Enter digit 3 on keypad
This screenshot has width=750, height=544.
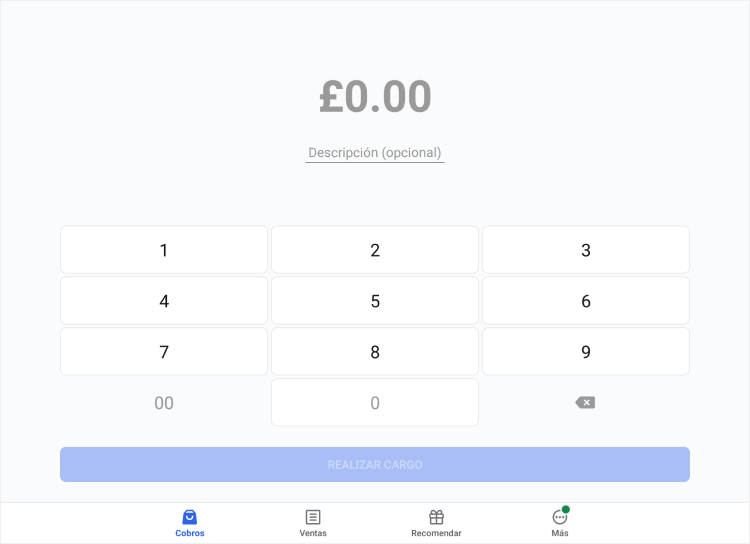coord(586,250)
